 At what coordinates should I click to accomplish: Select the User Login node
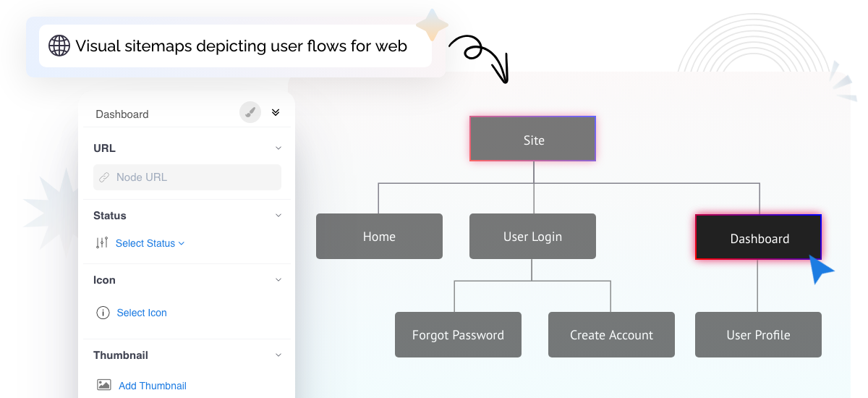pos(532,236)
